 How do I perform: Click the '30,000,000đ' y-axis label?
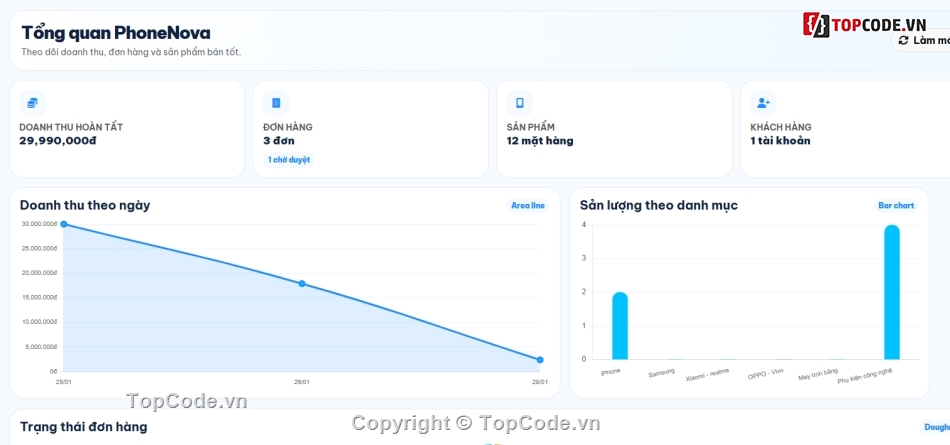pyautogui.click(x=40, y=224)
